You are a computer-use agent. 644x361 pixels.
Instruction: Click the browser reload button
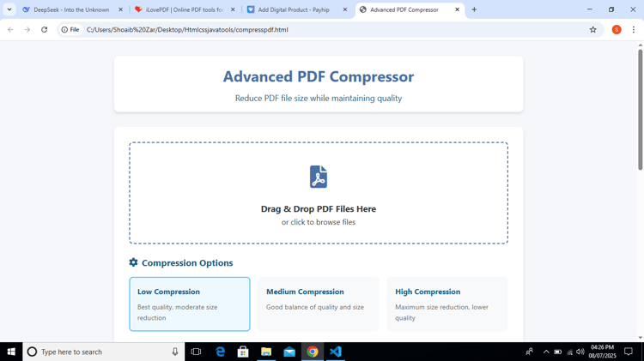[45, 29]
